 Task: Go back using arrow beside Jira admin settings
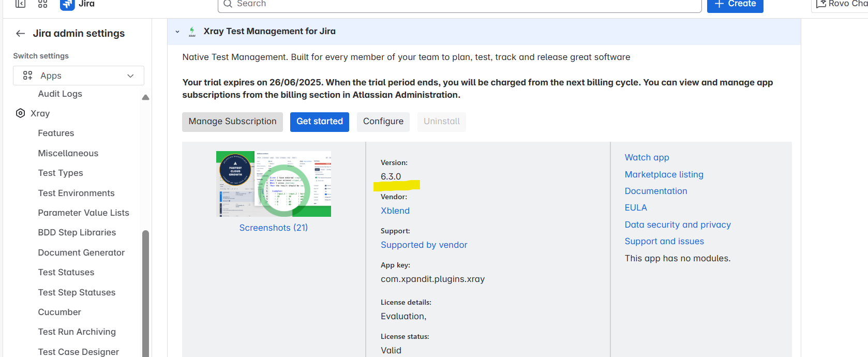click(20, 34)
